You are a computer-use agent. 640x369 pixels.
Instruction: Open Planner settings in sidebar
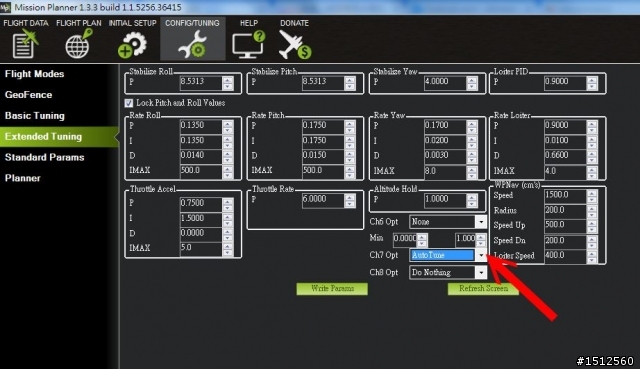pyautogui.click(x=22, y=178)
